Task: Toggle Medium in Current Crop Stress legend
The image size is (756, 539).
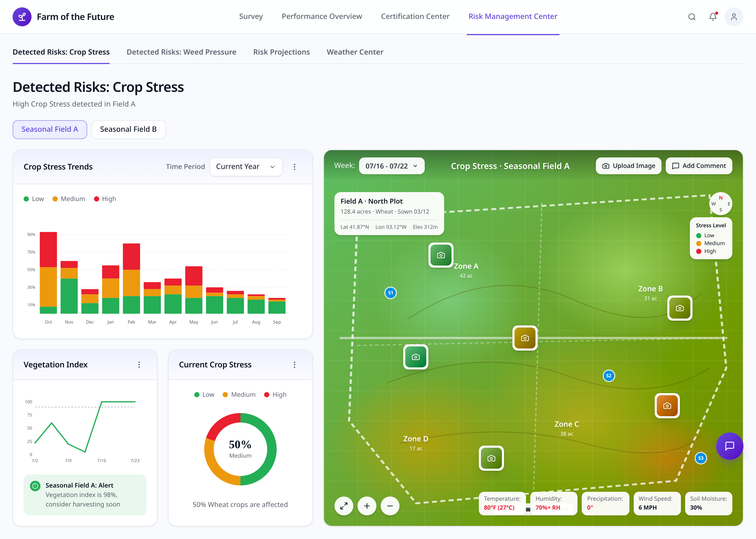Action: click(x=239, y=395)
